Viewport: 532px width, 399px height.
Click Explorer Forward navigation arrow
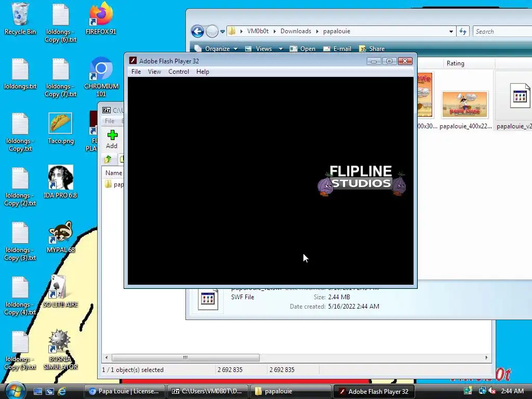(212, 31)
